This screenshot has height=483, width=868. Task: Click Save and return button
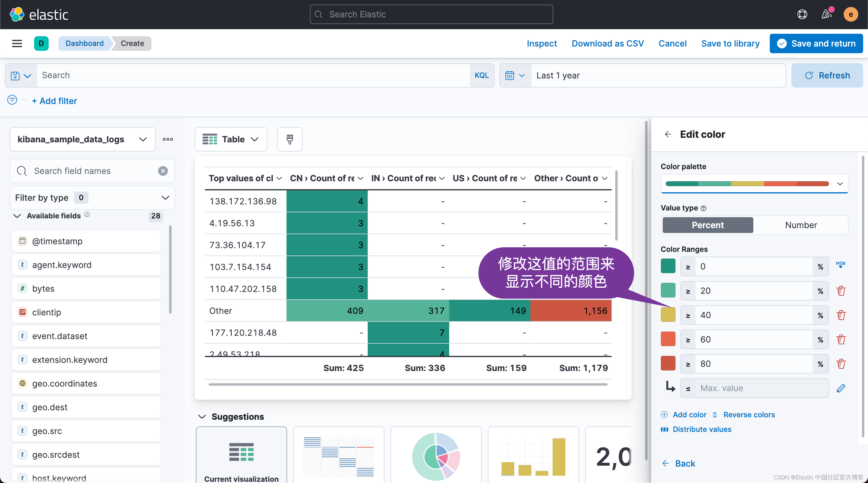coord(816,43)
